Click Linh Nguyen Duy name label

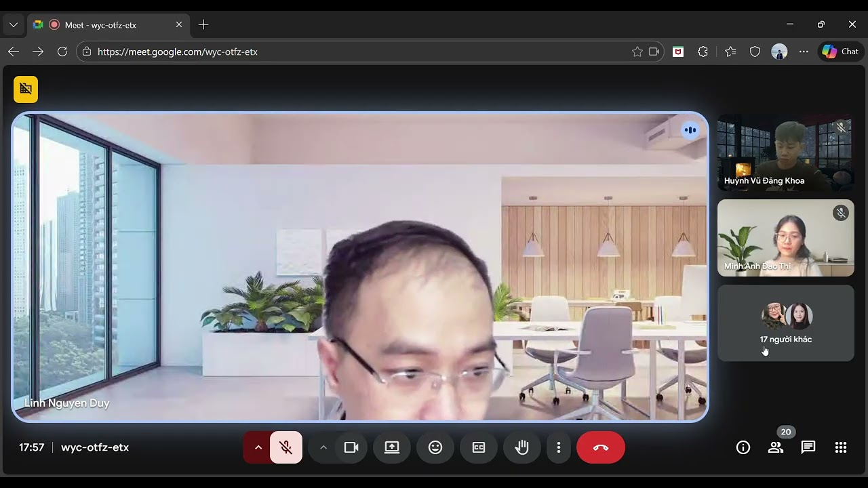(67, 403)
